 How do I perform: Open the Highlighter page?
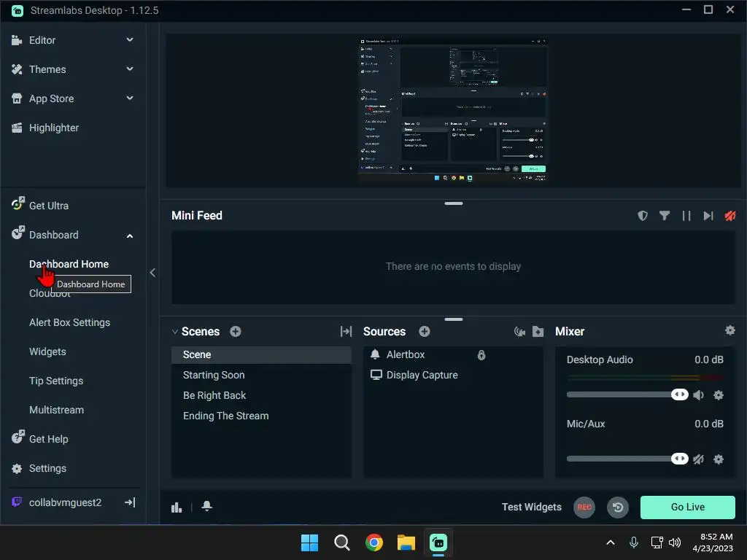coord(53,128)
